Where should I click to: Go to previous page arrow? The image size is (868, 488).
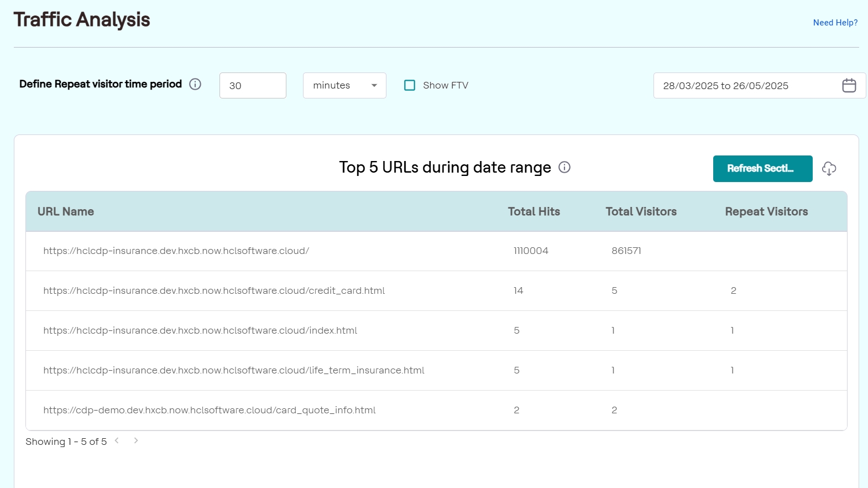pos(117,441)
